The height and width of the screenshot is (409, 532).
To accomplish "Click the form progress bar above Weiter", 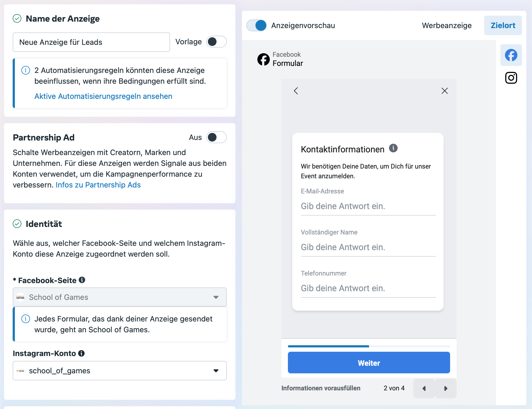I will tap(369, 346).
